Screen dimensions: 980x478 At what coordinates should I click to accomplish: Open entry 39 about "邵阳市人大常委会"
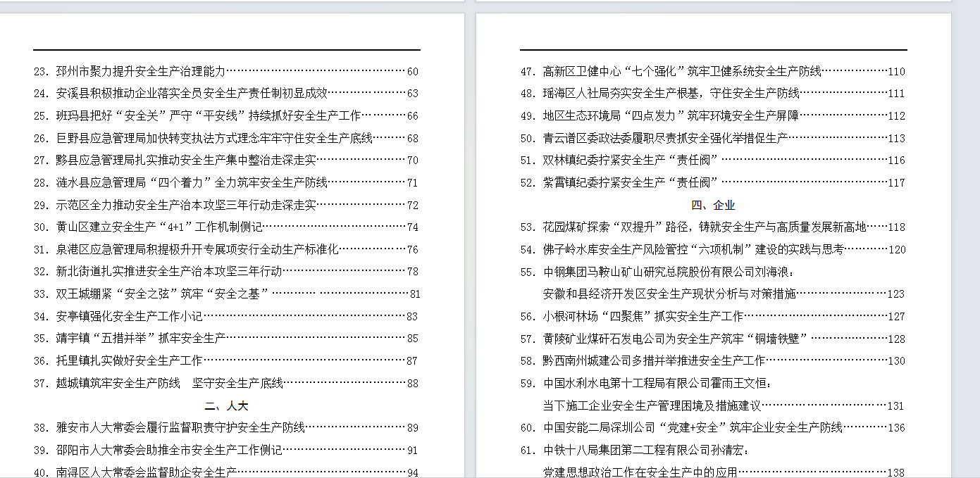pos(226,450)
